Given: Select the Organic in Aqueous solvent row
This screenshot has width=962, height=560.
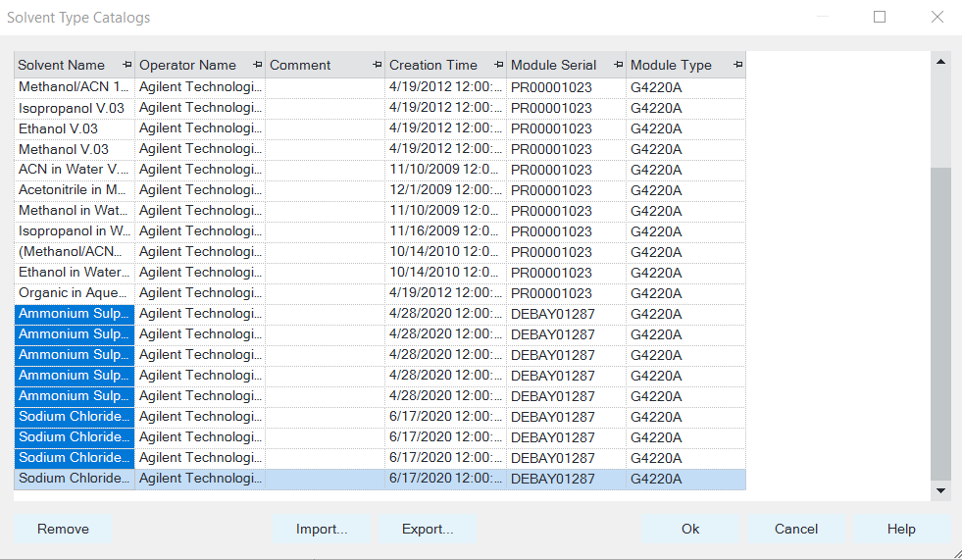Looking at the screenshot, I should click(74, 292).
